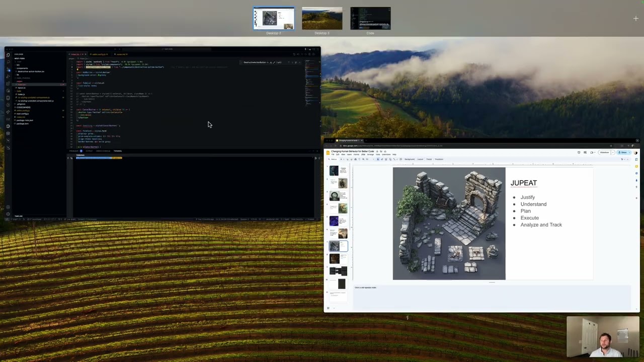The width and height of the screenshot is (644, 362).
Task: Open Run and Debug view in VS Code
Action: (x=8, y=76)
